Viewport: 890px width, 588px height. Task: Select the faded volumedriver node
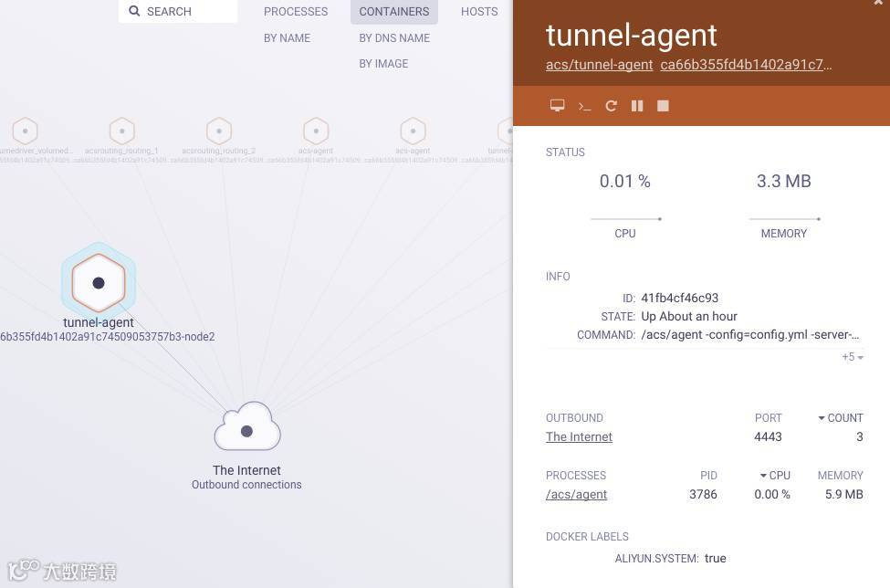click(x=25, y=131)
